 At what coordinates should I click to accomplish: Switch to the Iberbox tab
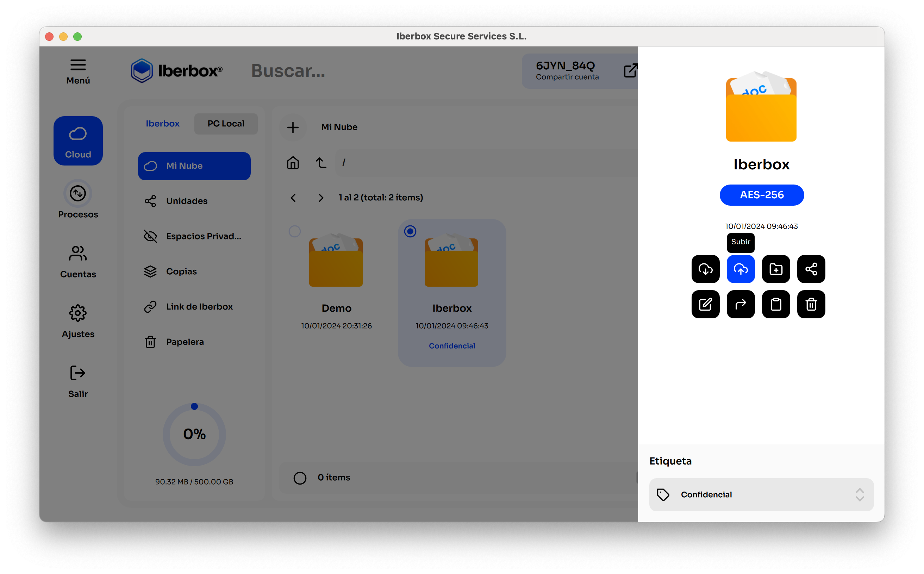[162, 124]
